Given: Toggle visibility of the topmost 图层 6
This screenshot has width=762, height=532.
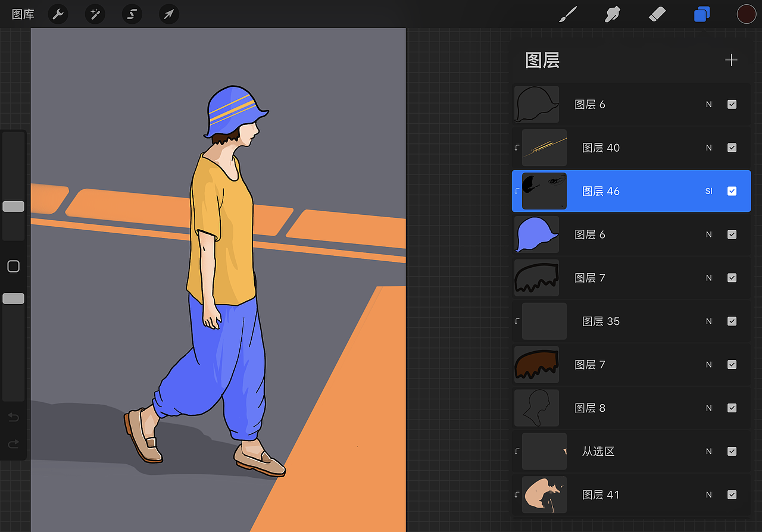Looking at the screenshot, I should coord(732,104).
